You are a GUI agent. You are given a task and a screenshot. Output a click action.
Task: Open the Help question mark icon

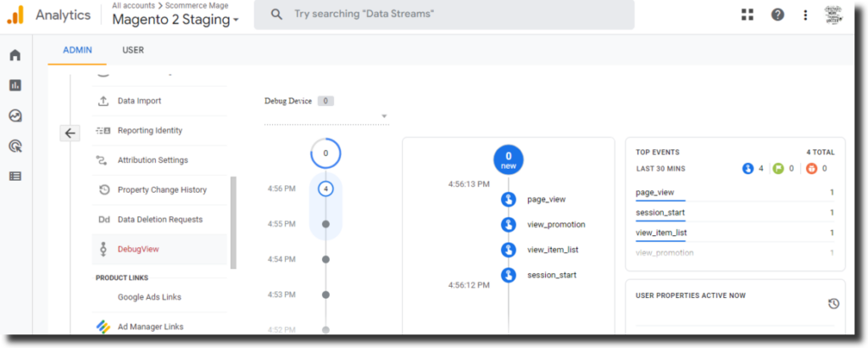[778, 15]
